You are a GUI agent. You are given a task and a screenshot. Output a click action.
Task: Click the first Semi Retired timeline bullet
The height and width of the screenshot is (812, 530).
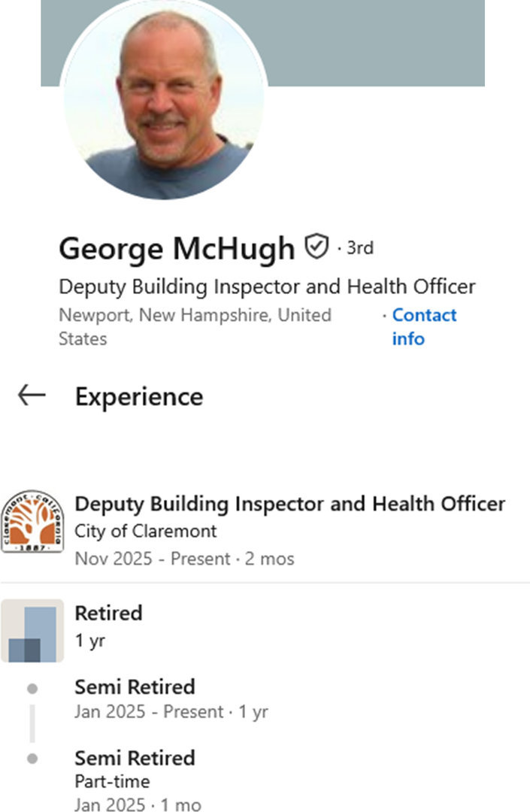pos(32,688)
